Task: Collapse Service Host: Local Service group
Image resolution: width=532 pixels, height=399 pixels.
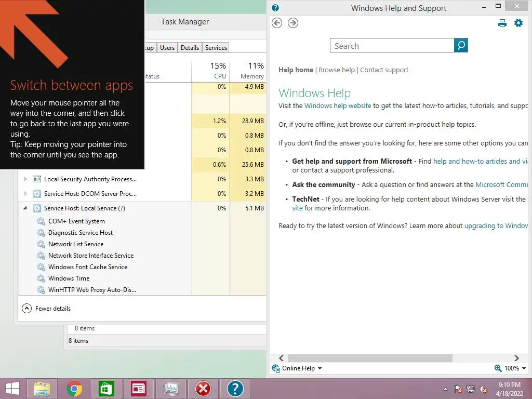Action: click(25, 208)
